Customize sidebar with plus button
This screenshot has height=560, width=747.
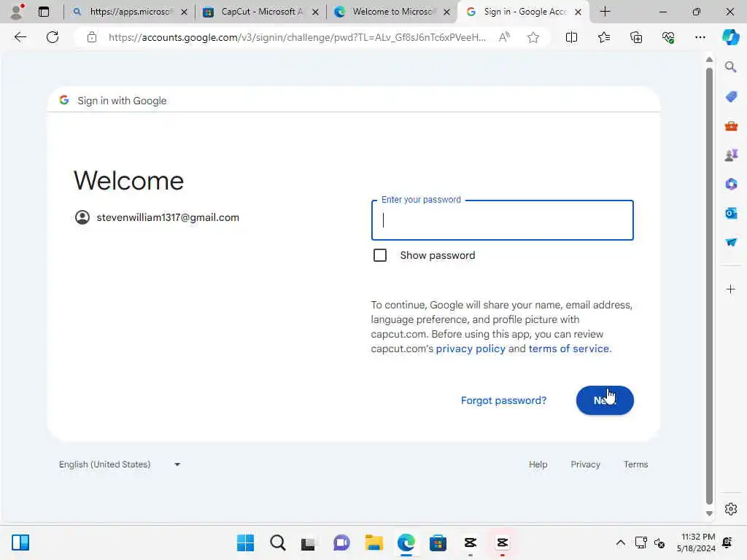[x=731, y=289]
